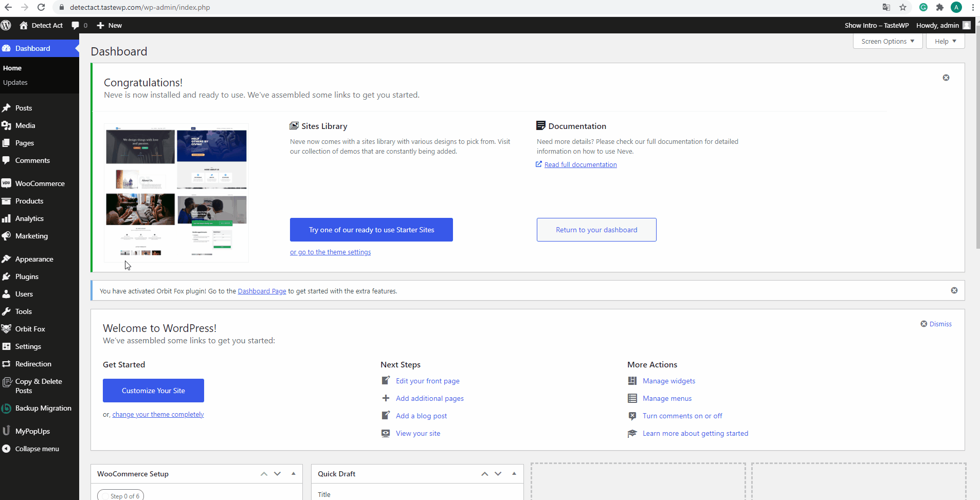Open the Backup Migration menu
The width and height of the screenshot is (980, 500).
(x=40, y=408)
